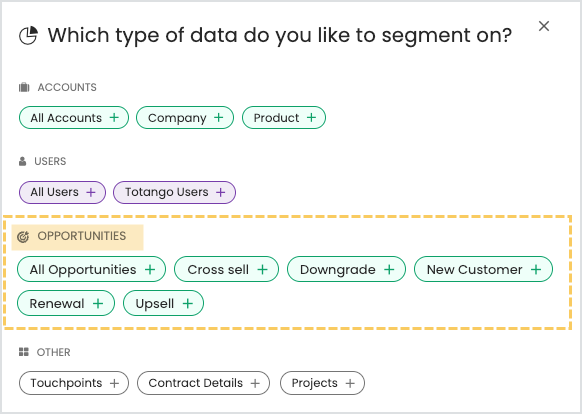Pick the Renewal opportunity type
This screenshot has height=414, width=582.
point(66,303)
